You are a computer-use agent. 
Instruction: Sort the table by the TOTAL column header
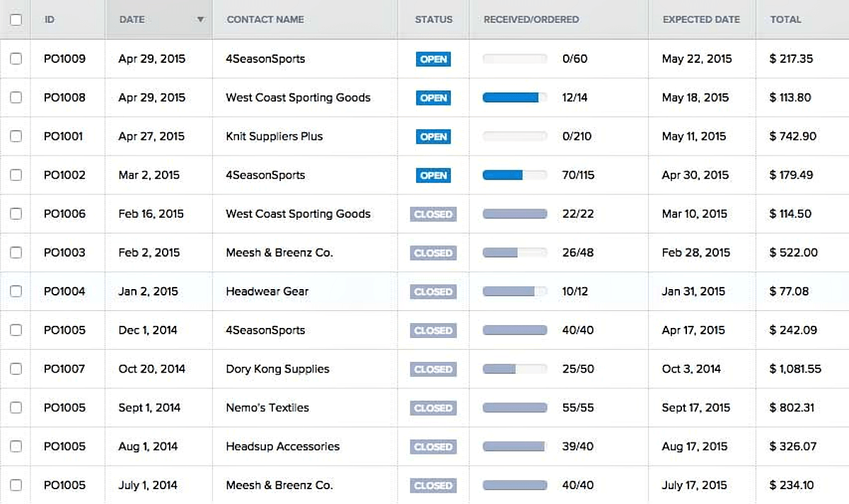pyautogui.click(x=785, y=19)
